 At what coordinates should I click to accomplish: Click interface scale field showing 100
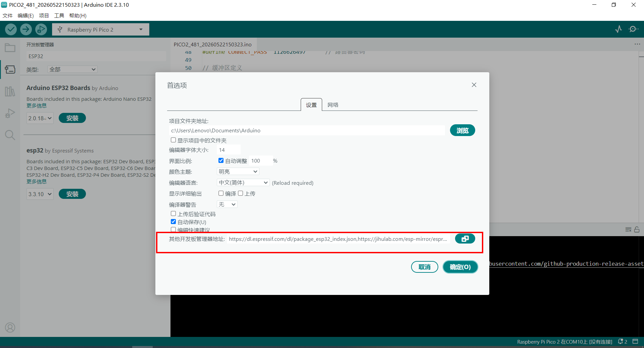pos(260,161)
